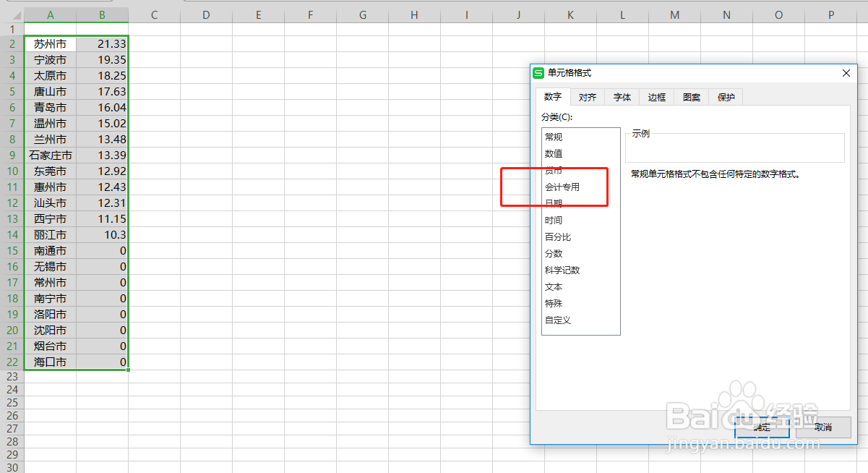Select row 27 header

(x=12, y=428)
